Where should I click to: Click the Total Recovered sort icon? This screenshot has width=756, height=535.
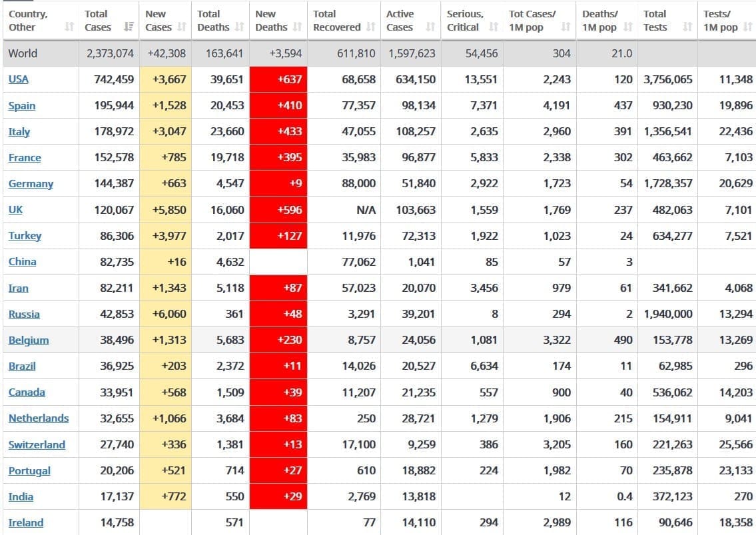[370, 27]
